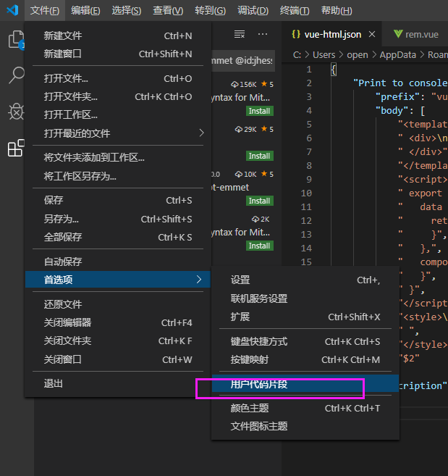Click the VS Code logo icon
Viewport: 448px width, 476px height.
coord(12,10)
